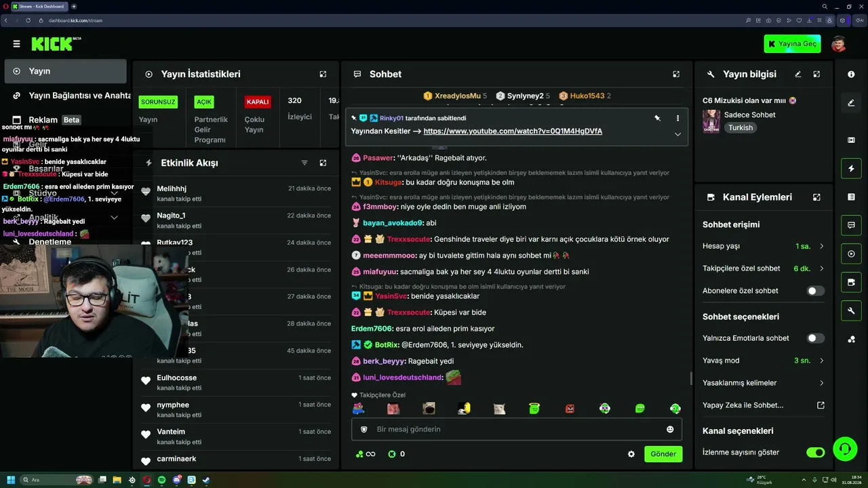Open the pinned message three-dot menu

coord(677,118)
